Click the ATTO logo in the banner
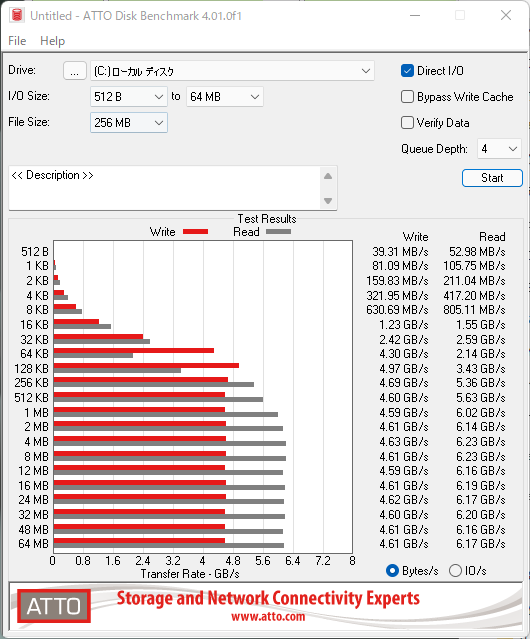 click(x=54, y=606)
